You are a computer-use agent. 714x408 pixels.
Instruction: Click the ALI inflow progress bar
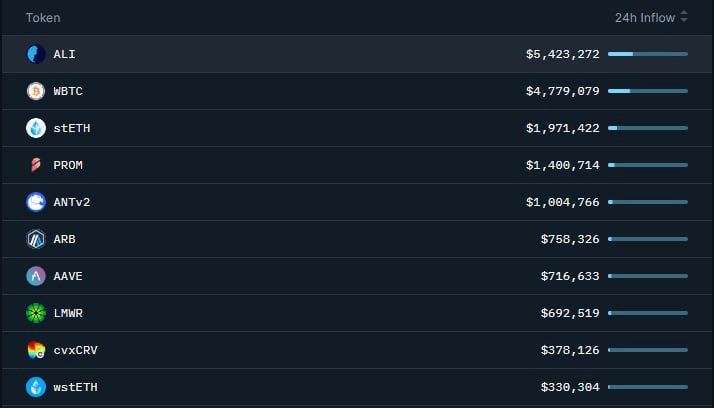(647, 54)
